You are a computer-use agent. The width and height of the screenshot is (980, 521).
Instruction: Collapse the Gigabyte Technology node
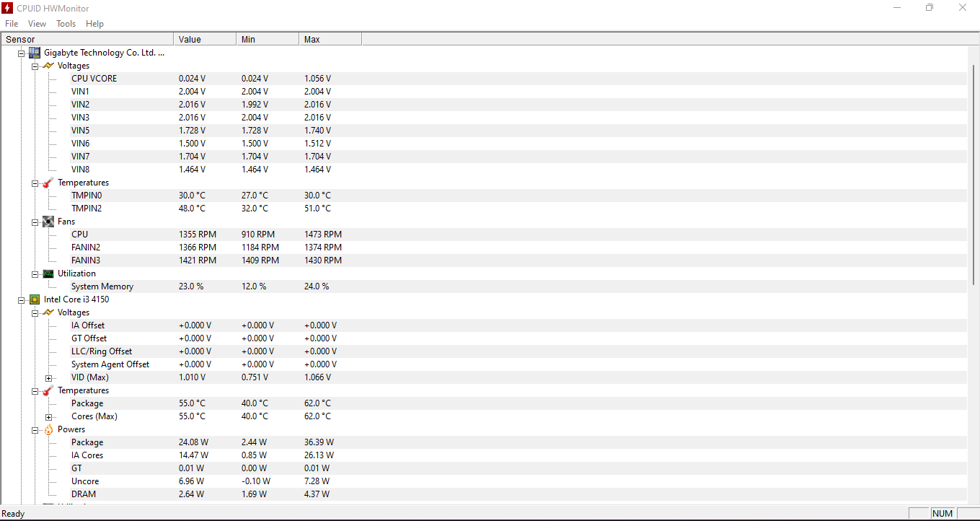(x=21, y=53)
